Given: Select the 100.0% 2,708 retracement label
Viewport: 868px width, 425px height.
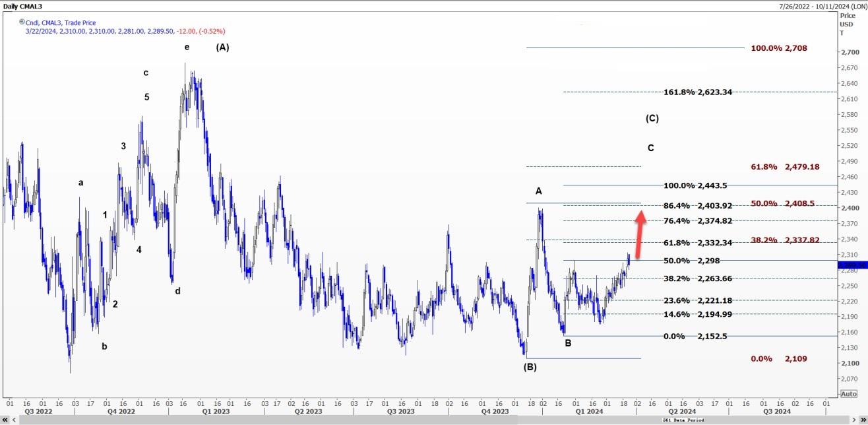Looking at the screenshot, I should [x=778, y=48].
